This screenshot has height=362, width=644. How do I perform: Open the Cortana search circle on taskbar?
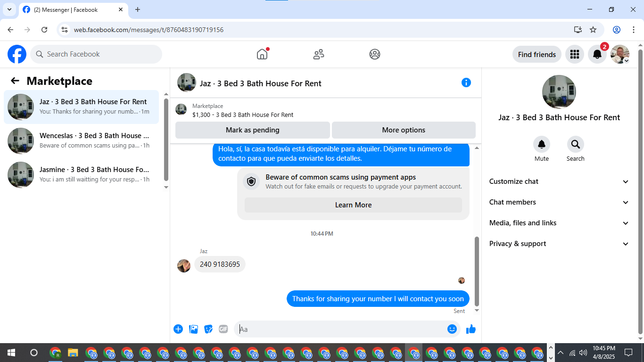coord(33,353)
